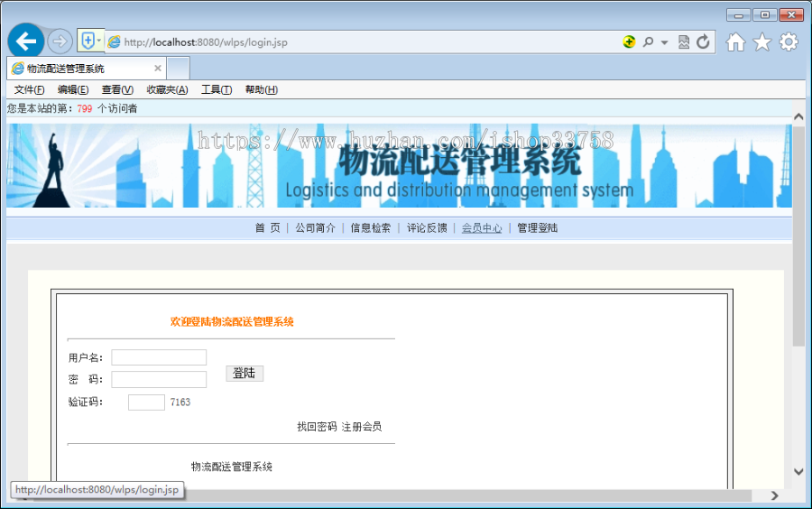Viewport: 812px width, 509px height.
Task: Open the 文件(F) menu
Action: [29, 90]
